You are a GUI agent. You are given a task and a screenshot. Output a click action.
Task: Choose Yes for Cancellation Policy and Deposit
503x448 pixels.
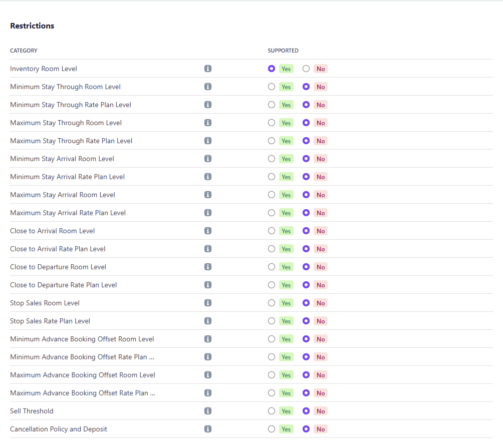point(272,429)
